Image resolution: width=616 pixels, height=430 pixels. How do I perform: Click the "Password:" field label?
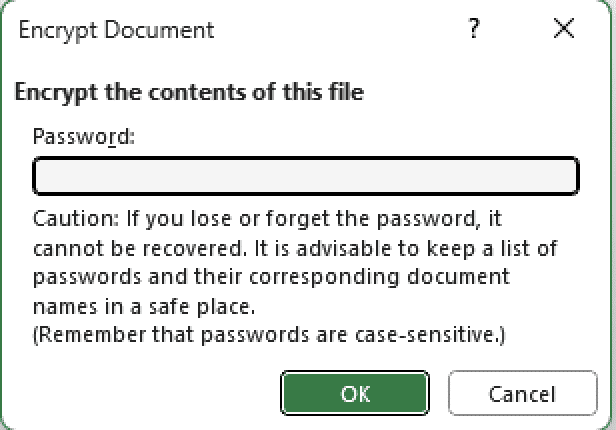(84, 136)
